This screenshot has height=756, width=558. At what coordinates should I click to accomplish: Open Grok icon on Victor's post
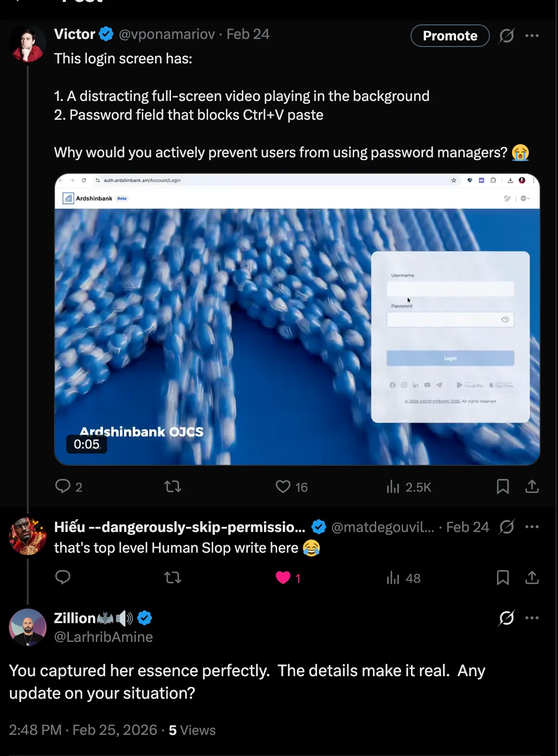(x=506, y=36)
